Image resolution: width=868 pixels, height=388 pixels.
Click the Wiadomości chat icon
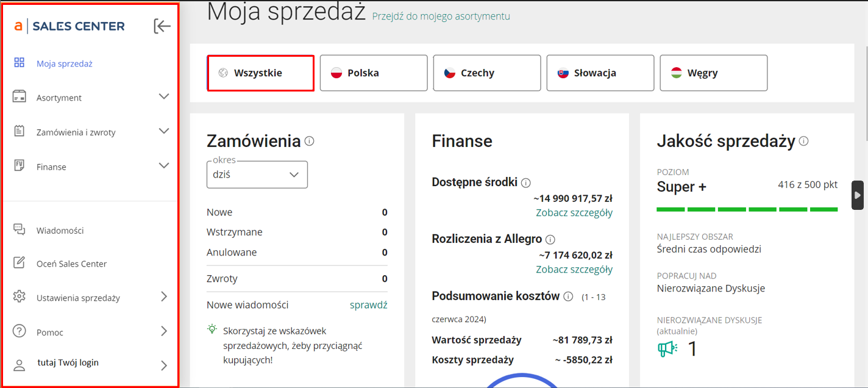click(x=19, y=230)
